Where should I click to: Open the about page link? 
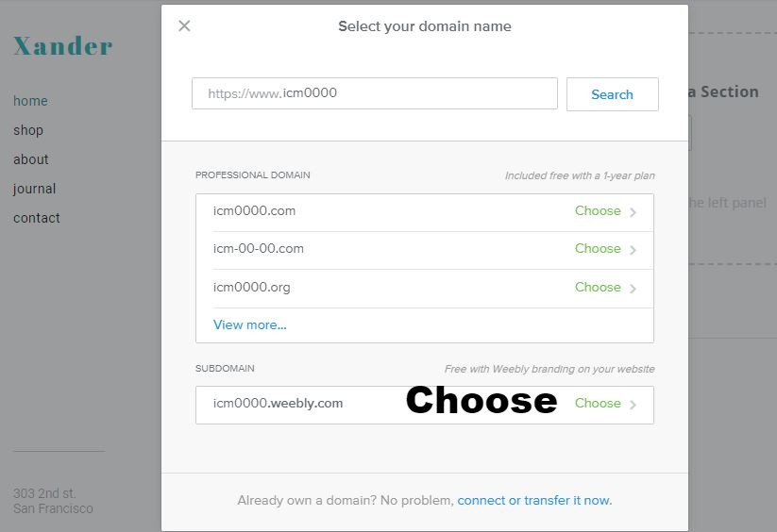pos(31,159)
